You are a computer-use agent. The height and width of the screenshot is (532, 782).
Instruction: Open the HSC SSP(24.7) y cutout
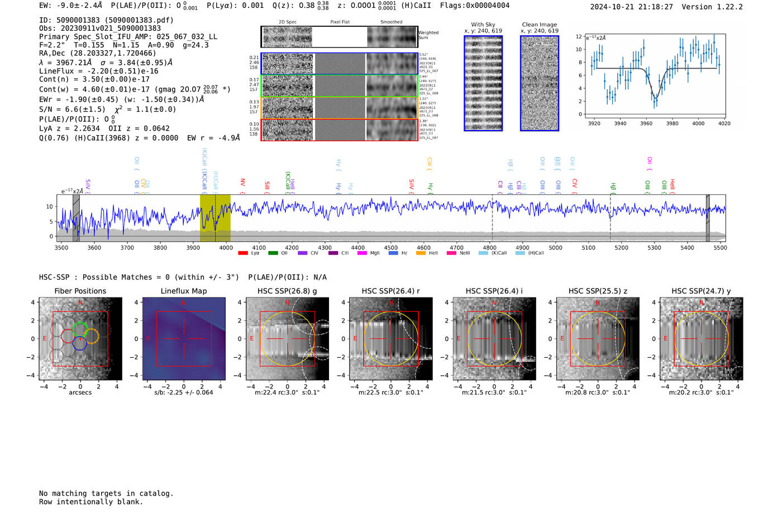tap(702, 339)
